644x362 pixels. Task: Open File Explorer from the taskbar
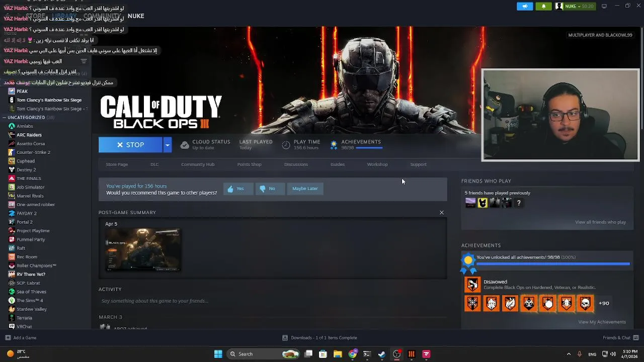tap(338, 354)
